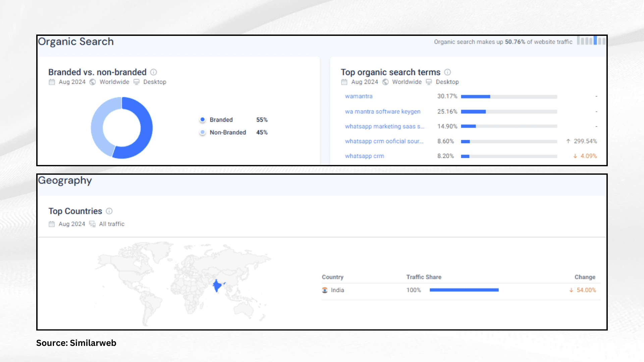This screenshot has width=644, height=362.
Task: Click highlighted India on the world map
Action: tap(217, 286)
